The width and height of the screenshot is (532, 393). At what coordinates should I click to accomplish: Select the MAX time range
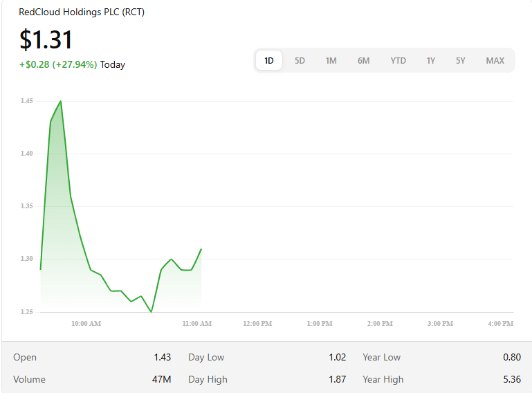[495, 60]
